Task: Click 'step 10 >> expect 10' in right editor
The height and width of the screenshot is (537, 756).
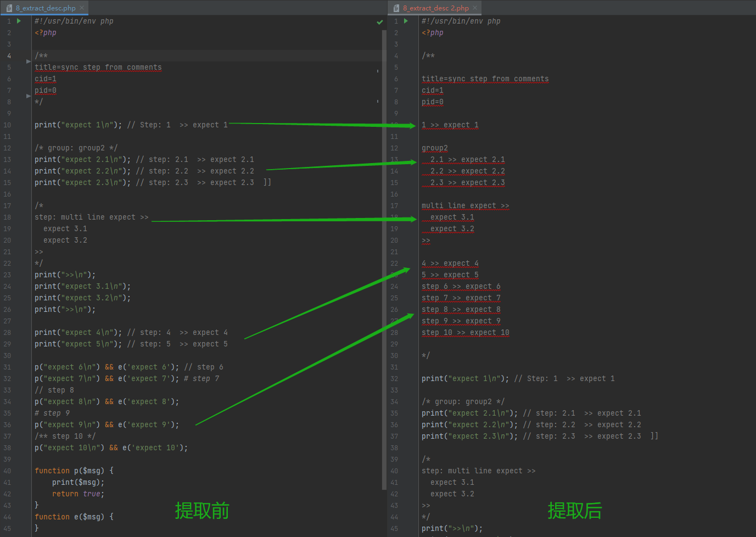Action: coord(465,333)
